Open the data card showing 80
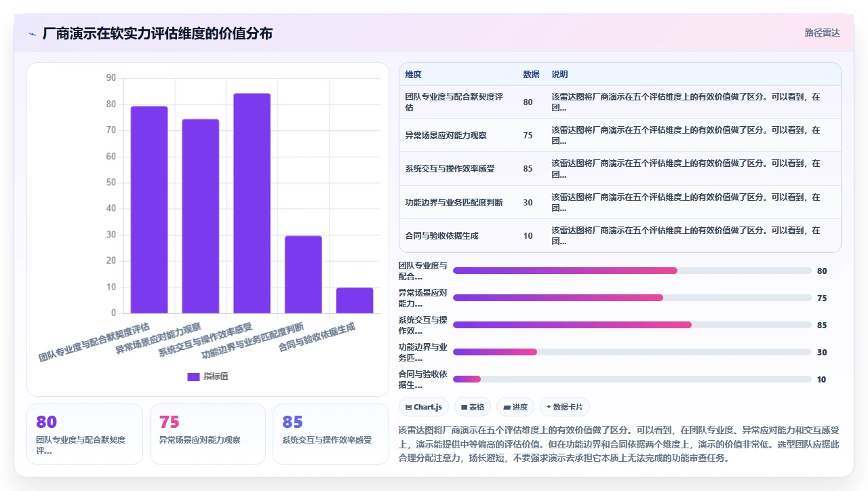Viewport: 868px width, 491px height. [85, 434]
